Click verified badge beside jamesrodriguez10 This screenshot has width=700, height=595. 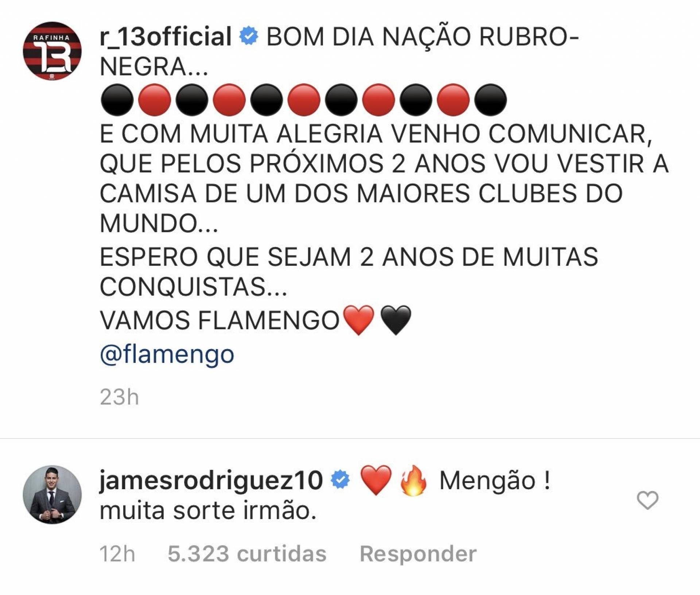(340, 480)
